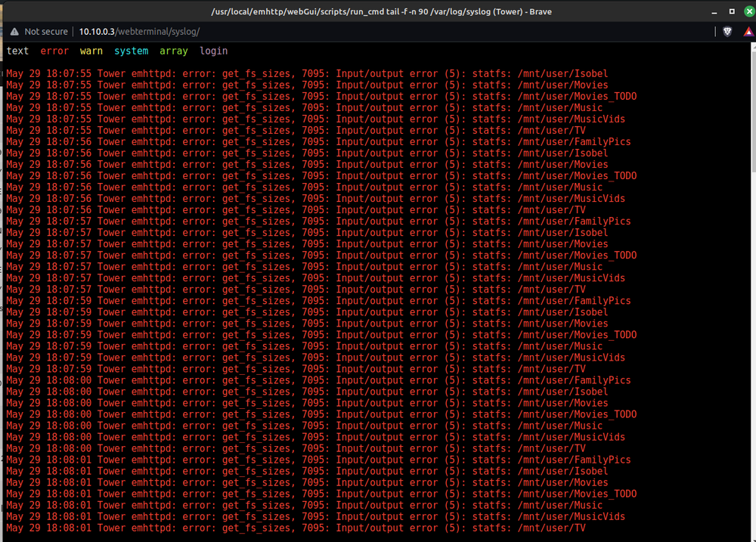Click the window title bar text

click(381, 11)
